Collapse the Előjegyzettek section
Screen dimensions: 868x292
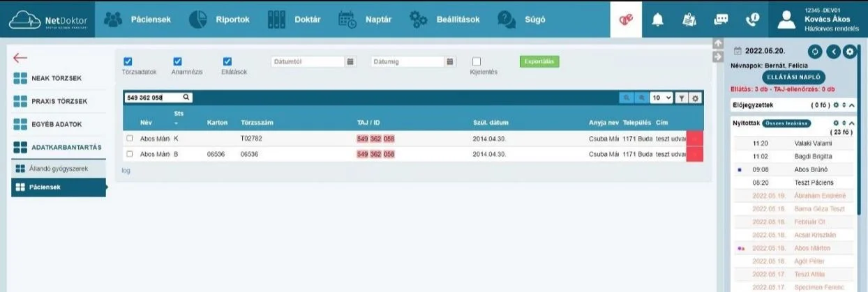[x=852, y=105]
